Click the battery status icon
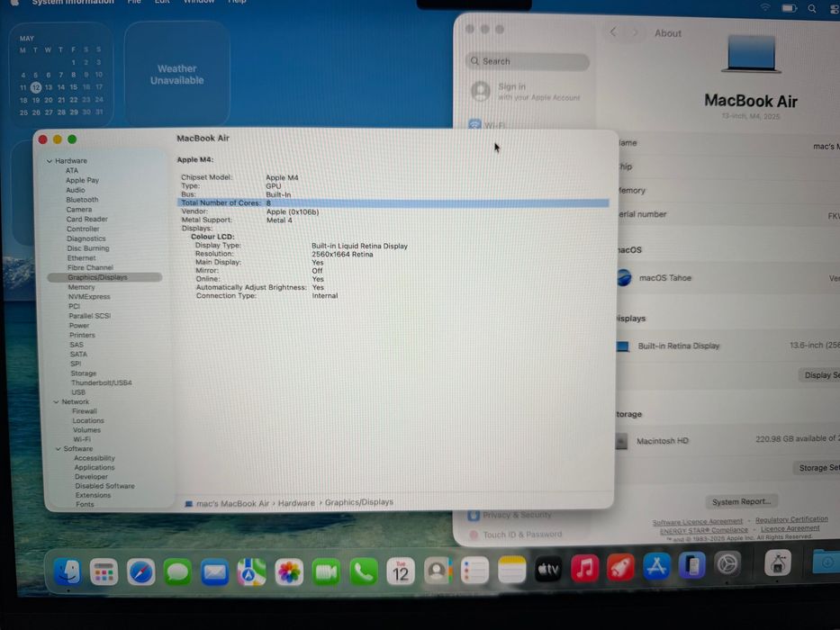 tap(789, 8)
